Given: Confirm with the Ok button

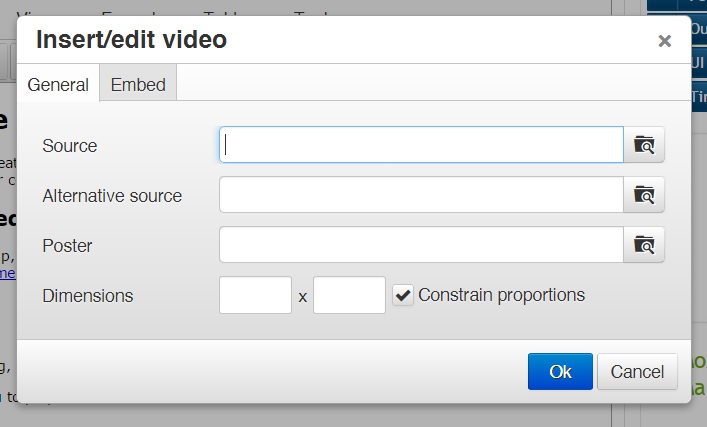Looking at the screenshot, I should point(560,372).
